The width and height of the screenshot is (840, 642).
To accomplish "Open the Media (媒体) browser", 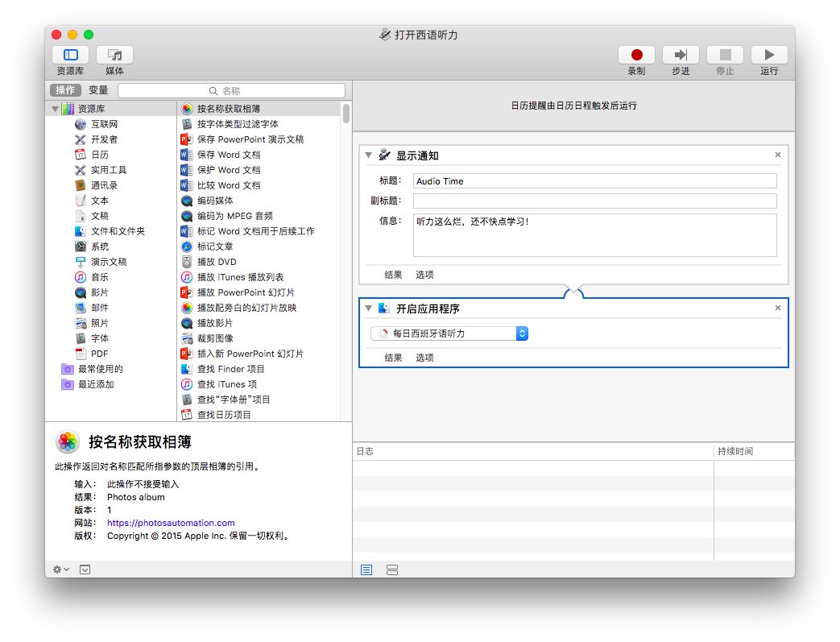I will (114, 55).
